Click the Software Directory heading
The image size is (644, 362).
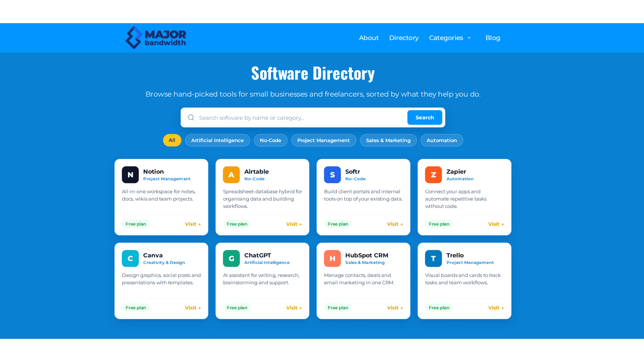click(313, 73)
